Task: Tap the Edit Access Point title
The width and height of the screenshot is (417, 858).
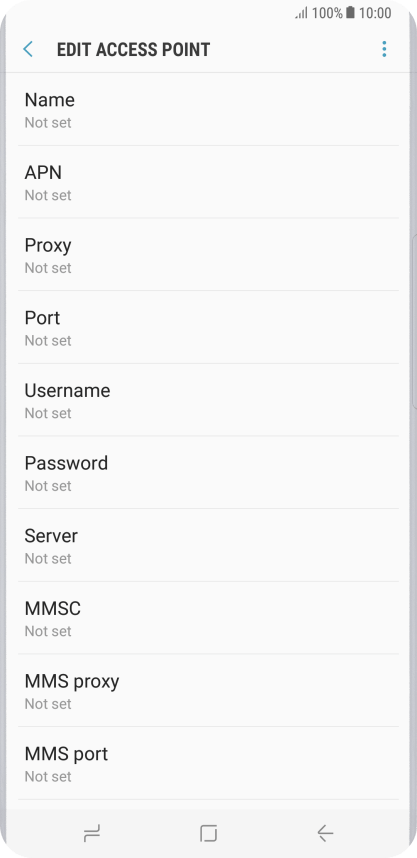Action: [134, 50]
